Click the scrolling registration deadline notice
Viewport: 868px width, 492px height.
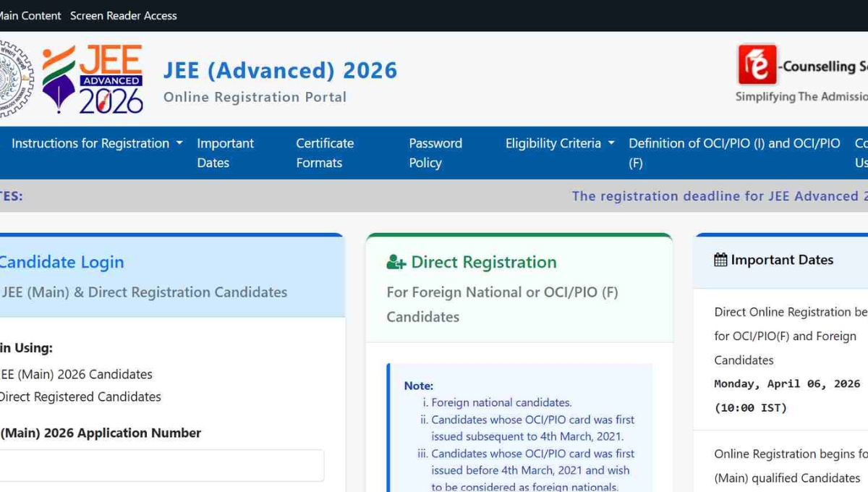(720, 196)
